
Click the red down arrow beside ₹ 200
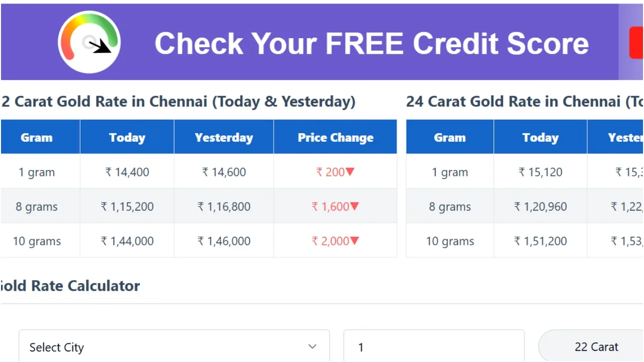tap(350, 172)
